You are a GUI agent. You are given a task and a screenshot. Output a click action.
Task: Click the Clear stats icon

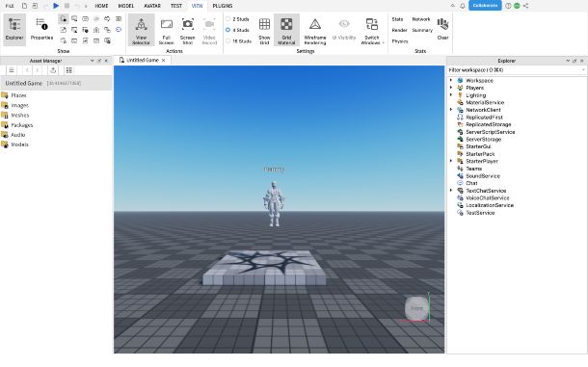442,29
